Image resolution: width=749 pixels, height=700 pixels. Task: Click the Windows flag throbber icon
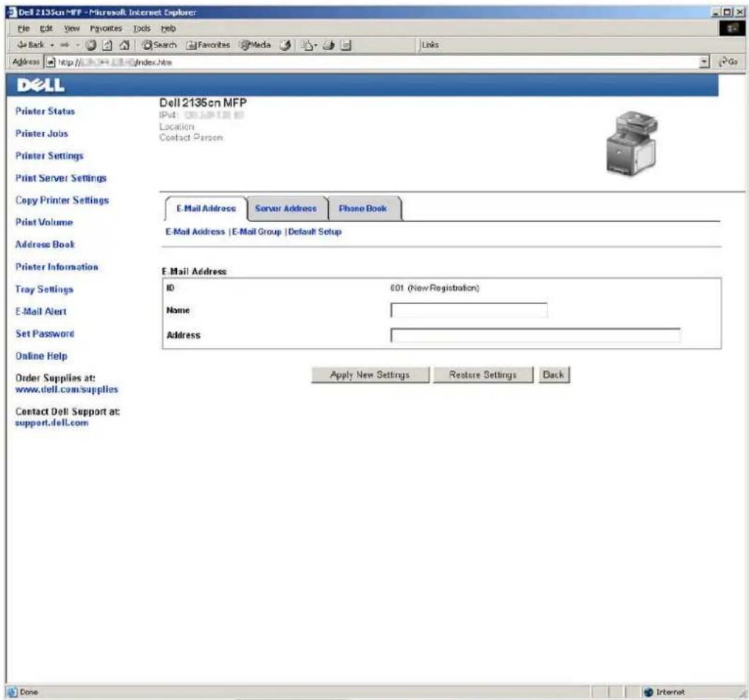point(732,29)
